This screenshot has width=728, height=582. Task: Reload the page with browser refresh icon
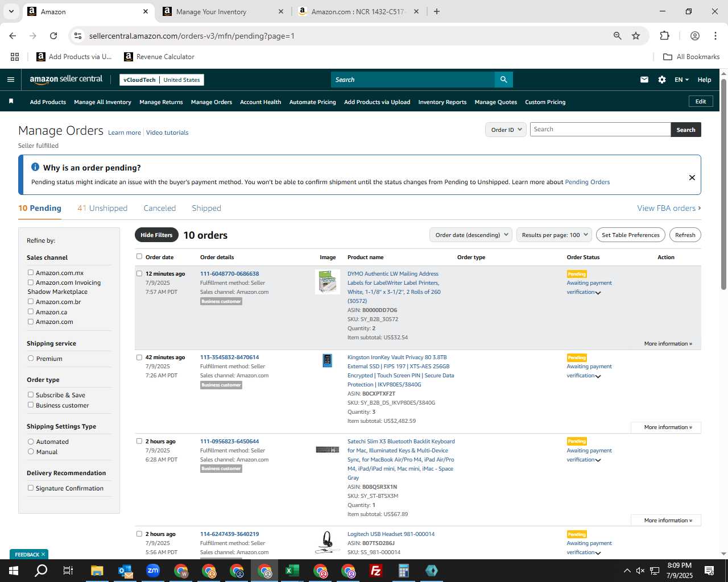coord(53,36)
